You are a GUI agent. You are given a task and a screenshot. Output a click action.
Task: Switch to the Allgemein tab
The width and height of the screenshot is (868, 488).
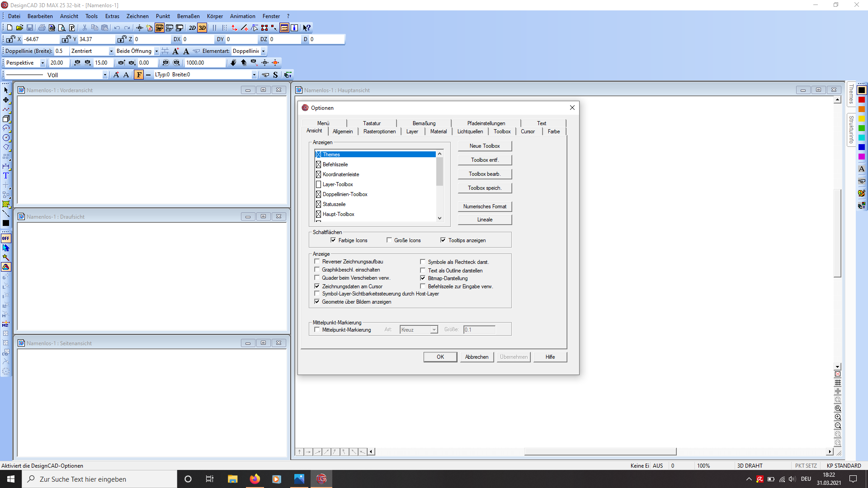pyautogui.click(x=343, y=131)
